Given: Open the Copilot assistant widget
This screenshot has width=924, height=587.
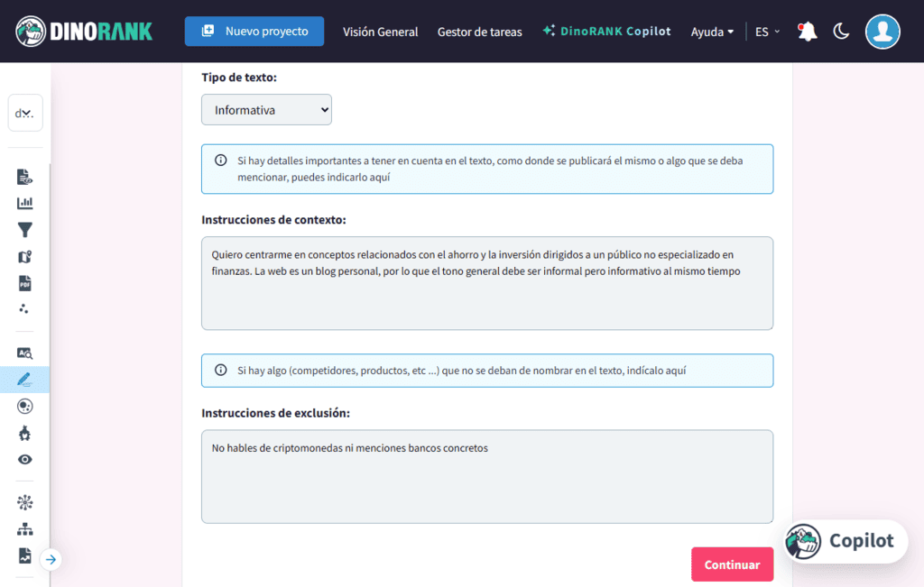Looking at the screenshot, I should pyautogui.click(x=843, y=541).
